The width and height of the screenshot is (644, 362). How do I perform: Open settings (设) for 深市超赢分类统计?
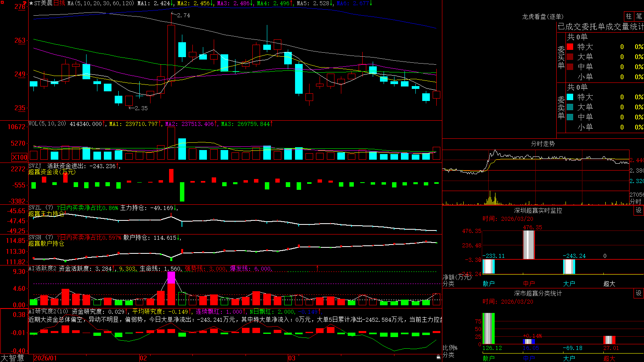(639, 293)
